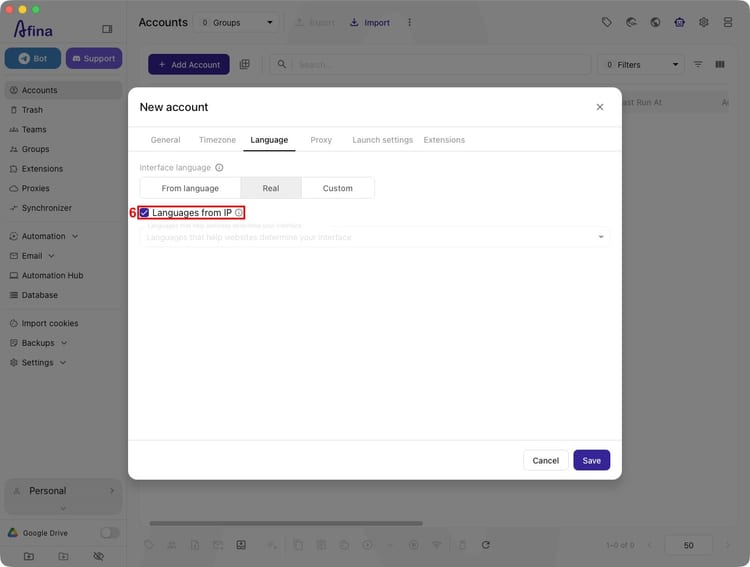Screen dimensions: 750x567
Task: Click the crossed-eye hide icon at bottom left
Action: (x=99, y=556)
